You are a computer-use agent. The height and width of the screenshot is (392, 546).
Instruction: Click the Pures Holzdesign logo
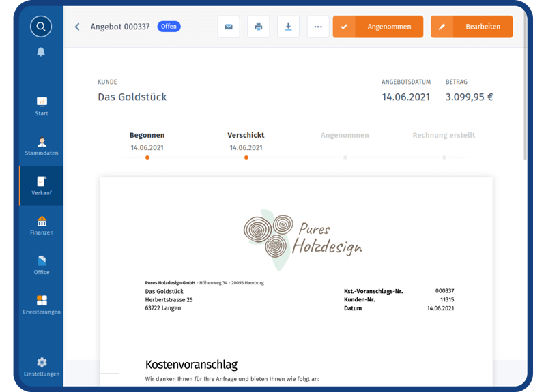click(302, 240)
